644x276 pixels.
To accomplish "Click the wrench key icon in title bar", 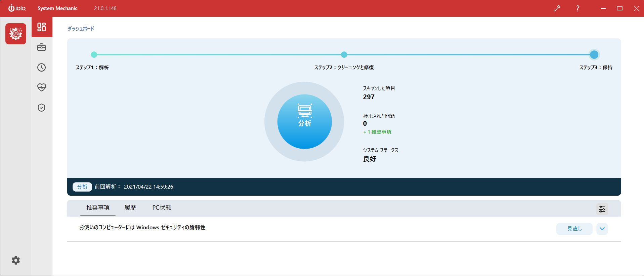I will 557,8.
